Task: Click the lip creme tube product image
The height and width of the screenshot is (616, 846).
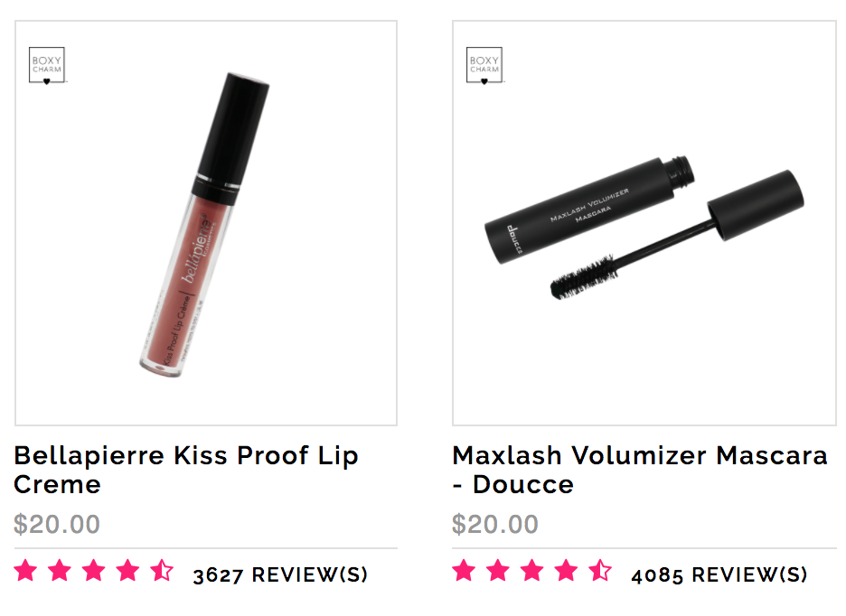Action: point(205,224)
